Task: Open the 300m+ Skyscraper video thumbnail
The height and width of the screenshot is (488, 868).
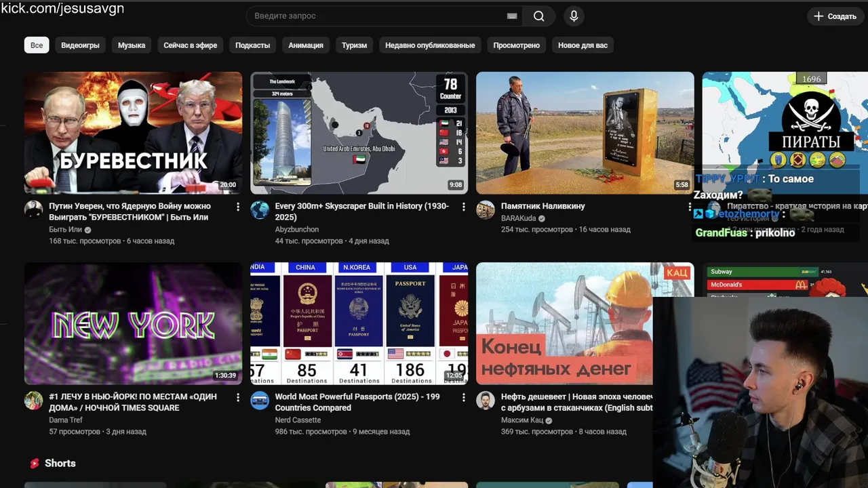Action: pyautogui.click(x=359, y=133)
